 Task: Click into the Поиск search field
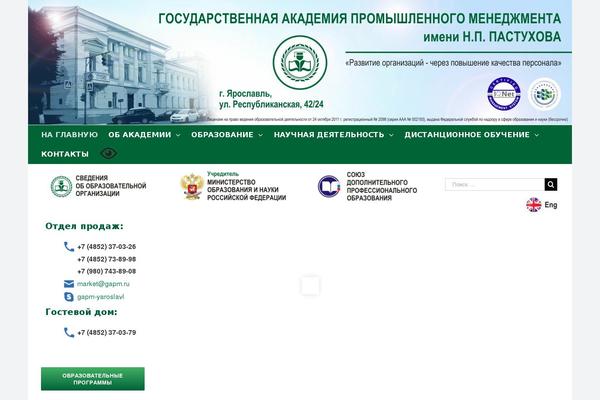pos(495,184)
